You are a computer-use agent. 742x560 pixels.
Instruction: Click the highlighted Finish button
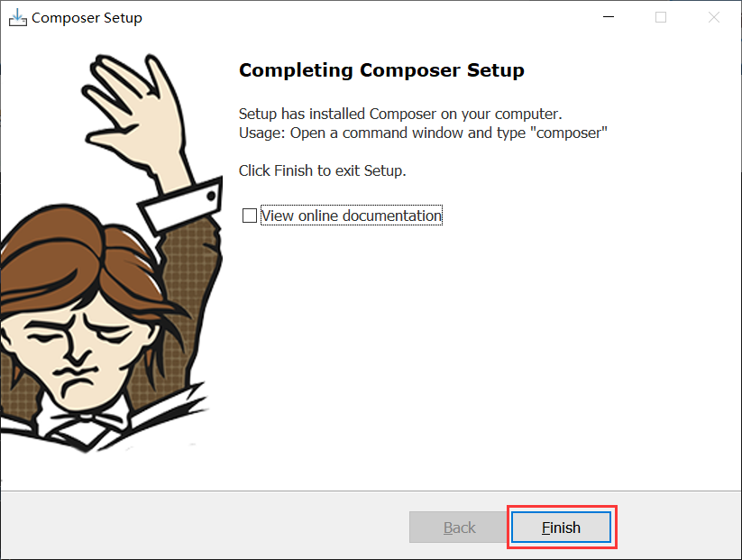coord(561,527)
